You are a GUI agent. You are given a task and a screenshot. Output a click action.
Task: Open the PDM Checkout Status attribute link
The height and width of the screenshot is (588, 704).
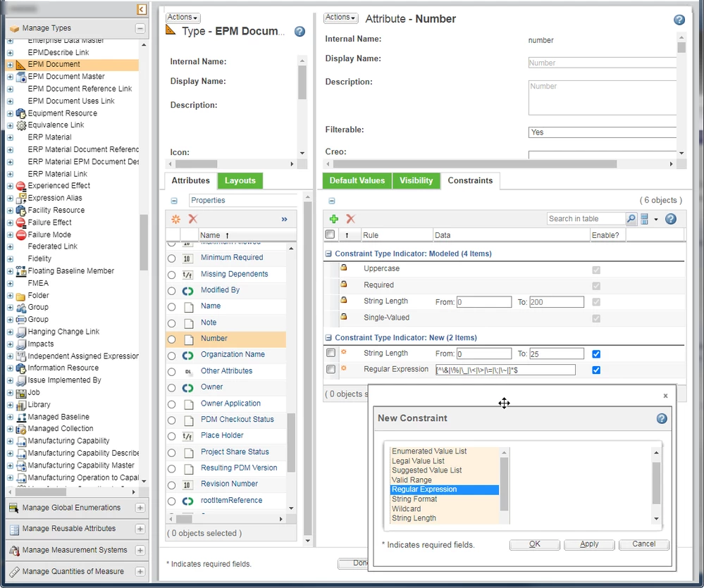tap(237, 420)
